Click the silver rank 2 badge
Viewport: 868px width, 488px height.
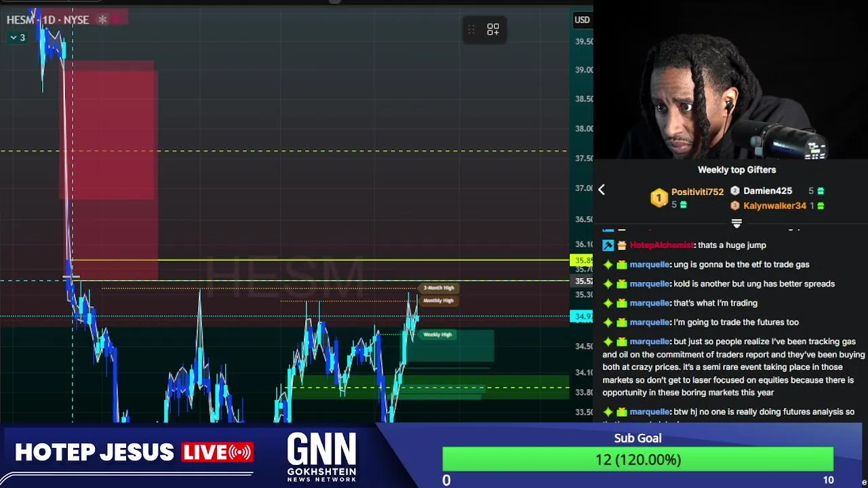[735, 191]
